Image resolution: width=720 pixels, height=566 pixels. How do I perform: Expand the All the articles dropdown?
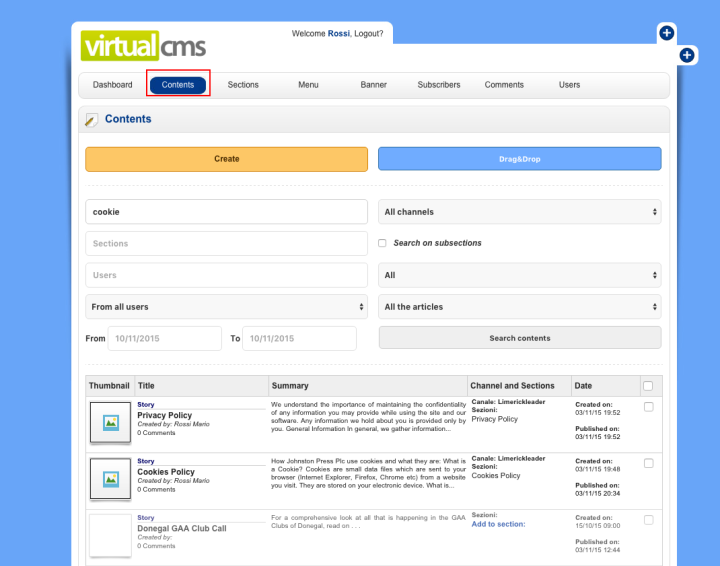[520, 307]
